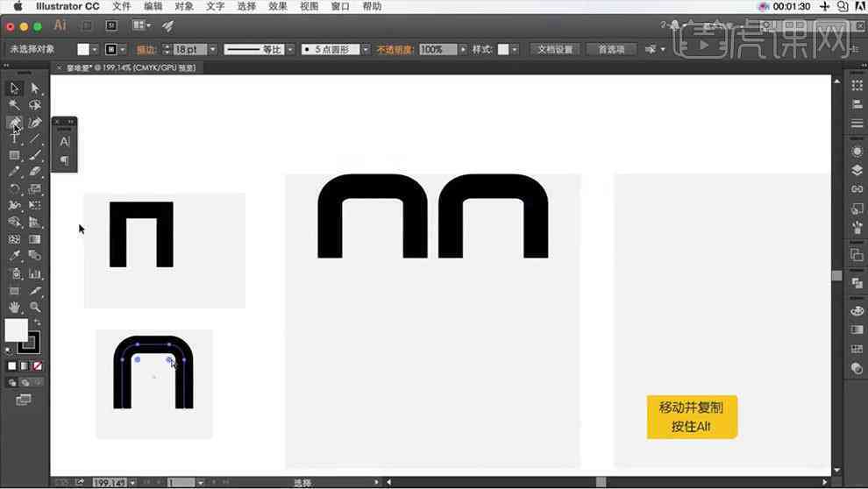
Task: Select the Gradient tool
Action: [35, 239]
